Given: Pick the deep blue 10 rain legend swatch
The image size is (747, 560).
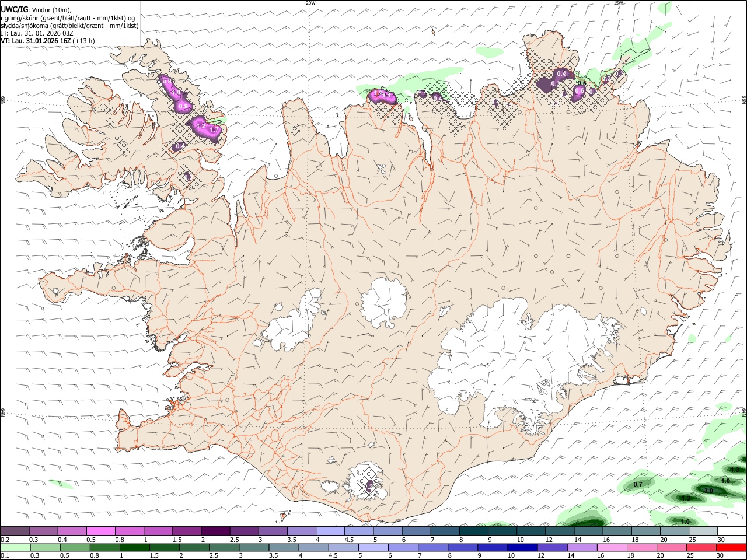Looking at the screenshot, I should point(522,548).
